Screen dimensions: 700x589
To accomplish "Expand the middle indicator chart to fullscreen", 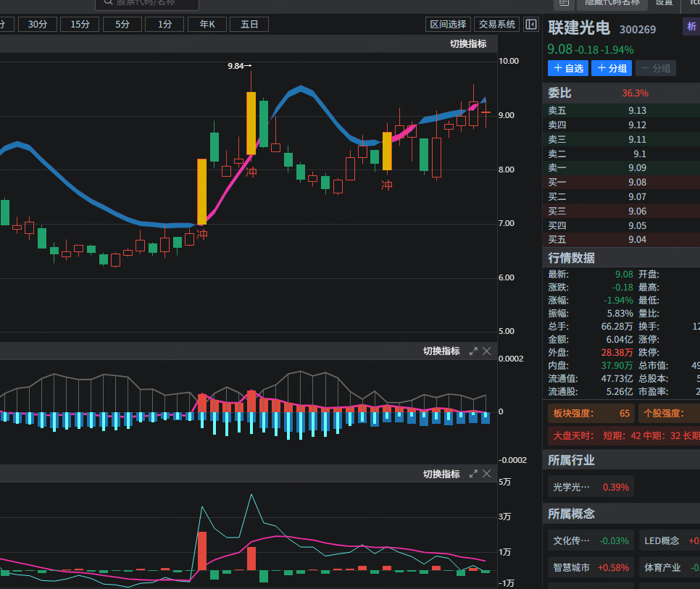I will [473, 351].
